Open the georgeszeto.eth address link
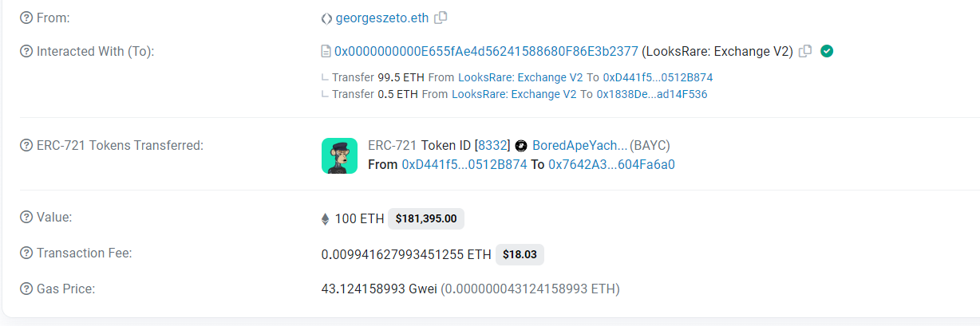 pos(382,18)
